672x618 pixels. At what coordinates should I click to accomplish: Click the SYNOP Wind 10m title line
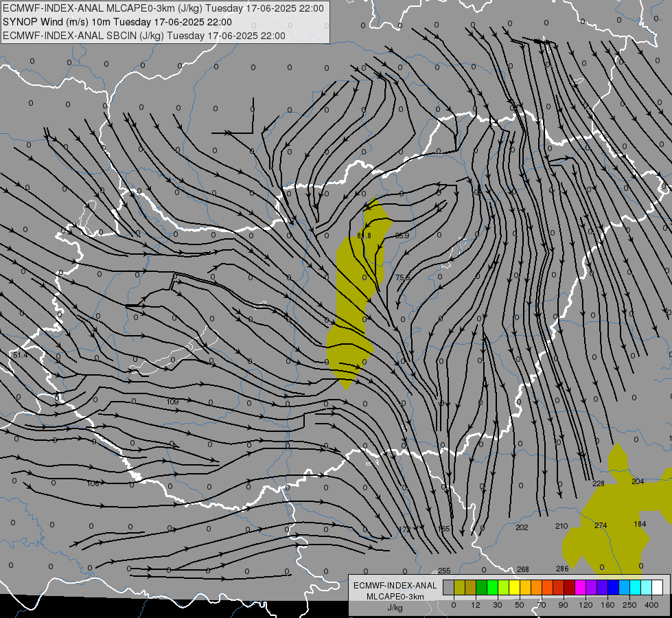point(117,22)
